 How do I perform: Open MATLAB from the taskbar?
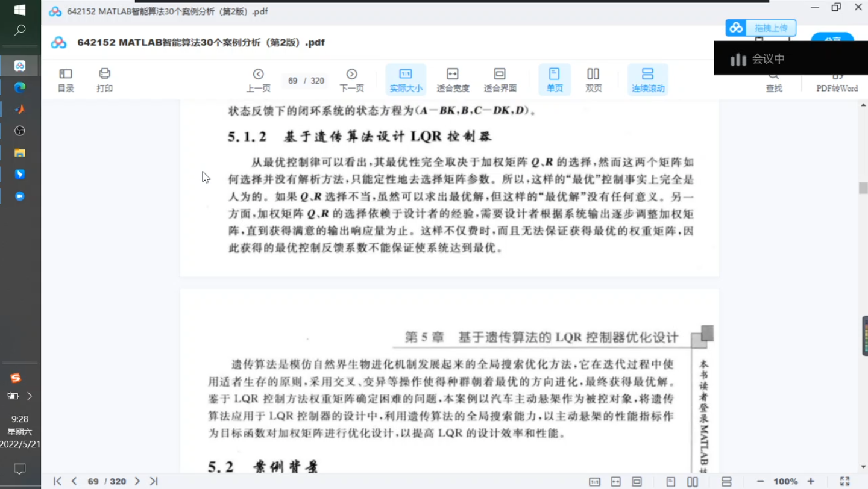(x=20, y=109)
